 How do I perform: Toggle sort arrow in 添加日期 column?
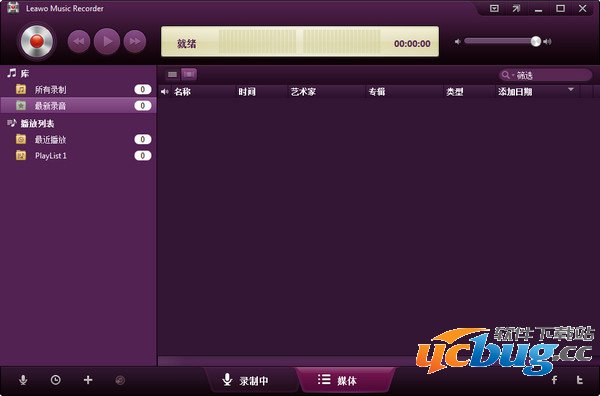point(571,90)
